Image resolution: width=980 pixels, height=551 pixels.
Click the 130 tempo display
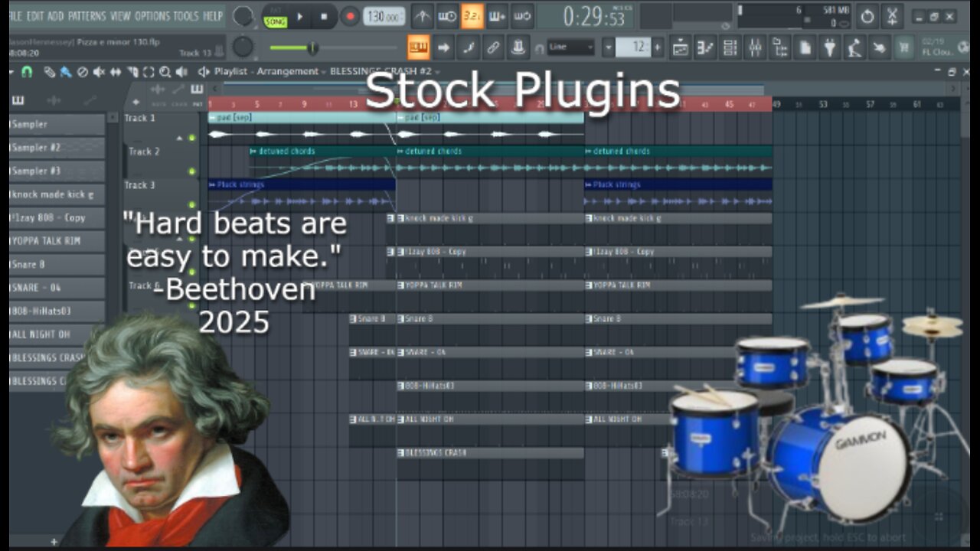[384, 16]
